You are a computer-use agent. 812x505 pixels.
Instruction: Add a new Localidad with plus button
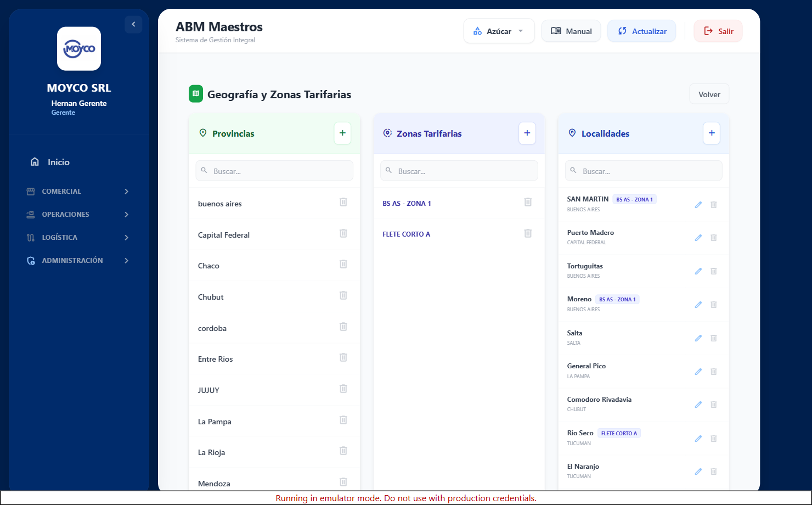click(x=712, y=133)
